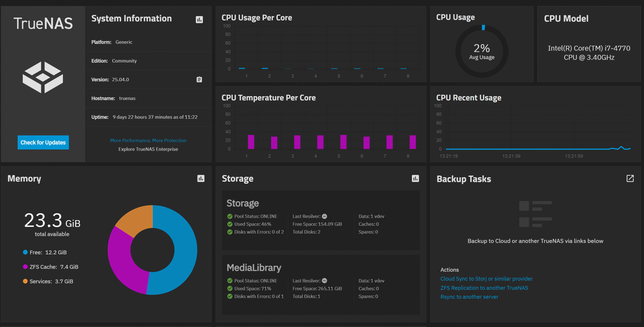
Task: Click core 5 temperature bar
Action: click(x=343, y=142)
